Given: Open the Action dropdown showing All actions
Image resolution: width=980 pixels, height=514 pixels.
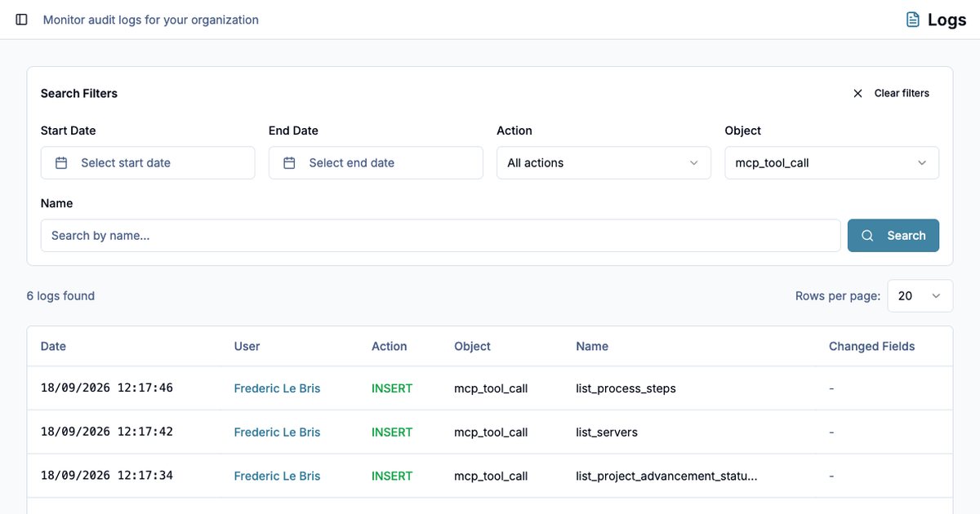Looking at the screenshot, I should [604, 163].
